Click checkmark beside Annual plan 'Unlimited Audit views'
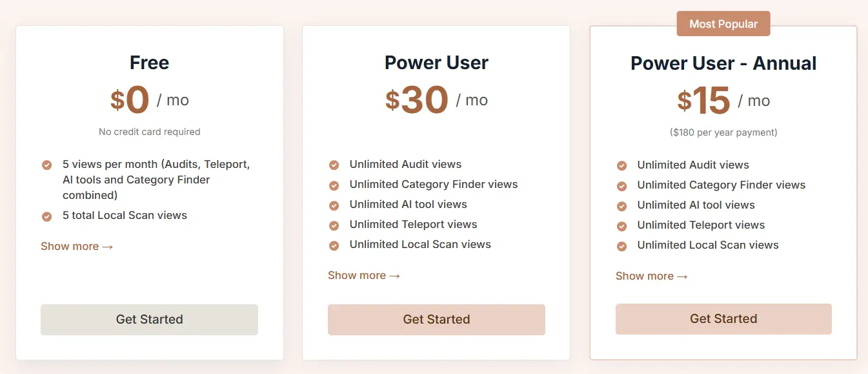The width and height of the screenshot is (868, 374). (x=621, y=166)
